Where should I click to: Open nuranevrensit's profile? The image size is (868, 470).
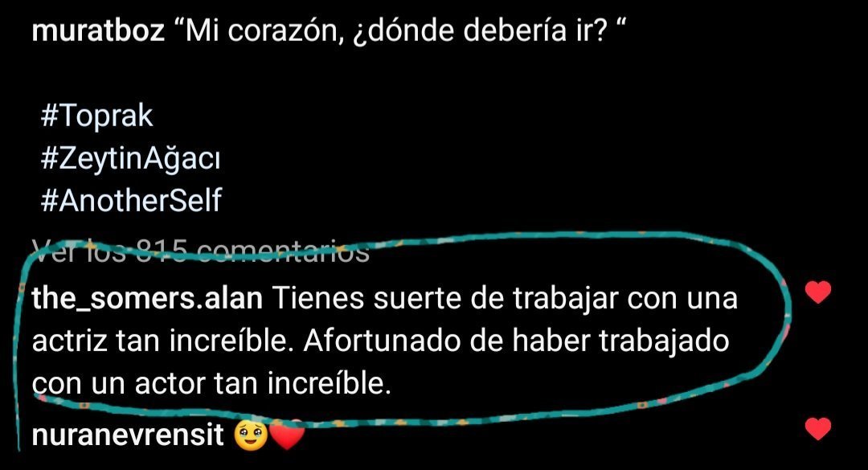pos(128,435)
